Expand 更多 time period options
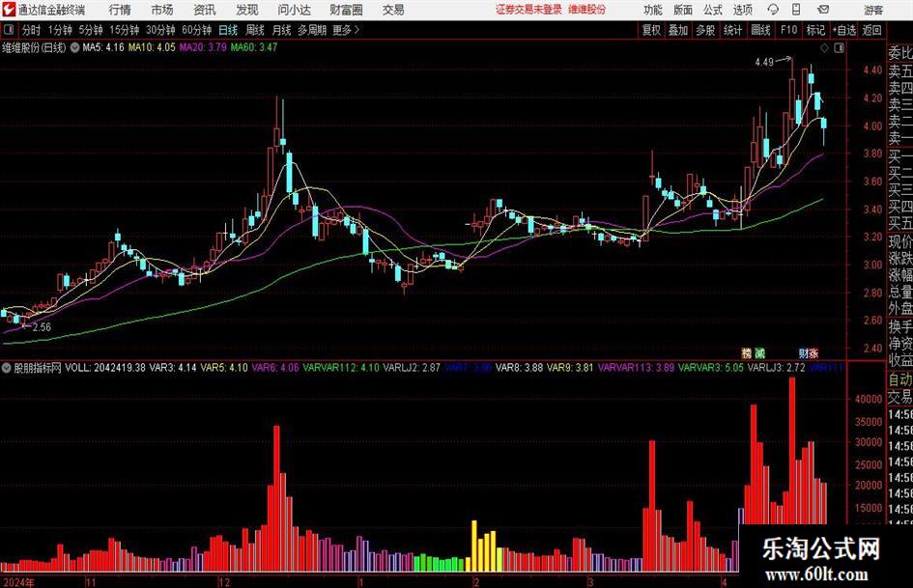This screenshot has height=588, width=913. [x=346, y=30]
